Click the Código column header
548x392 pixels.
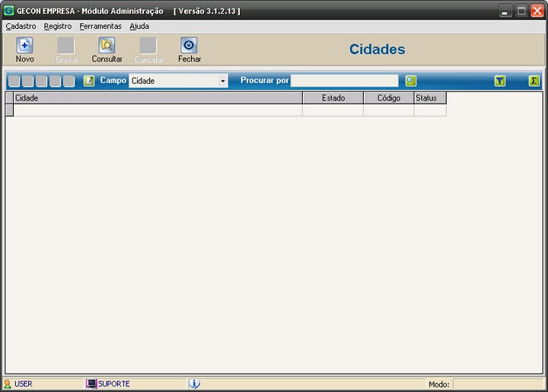(388, 98)
